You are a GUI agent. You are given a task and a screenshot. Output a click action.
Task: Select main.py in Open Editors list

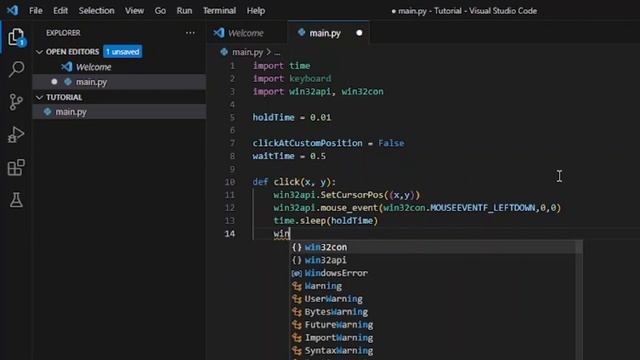coord(119,82)
